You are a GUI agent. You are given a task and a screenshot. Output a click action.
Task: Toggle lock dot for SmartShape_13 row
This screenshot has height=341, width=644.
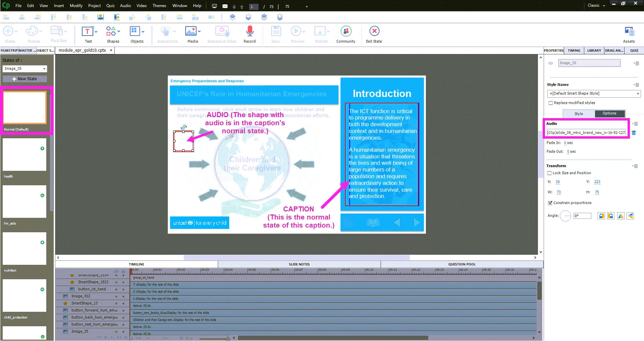tap(123, 303)
